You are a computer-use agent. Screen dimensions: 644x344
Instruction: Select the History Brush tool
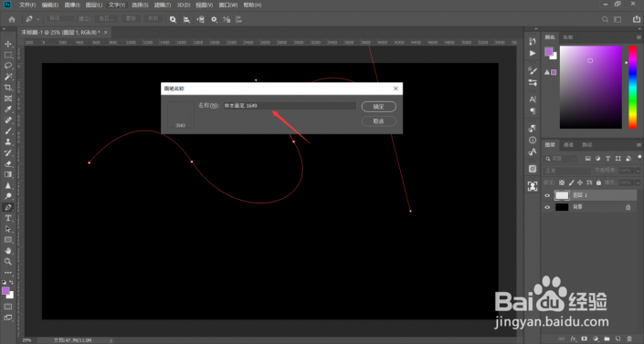8,152
